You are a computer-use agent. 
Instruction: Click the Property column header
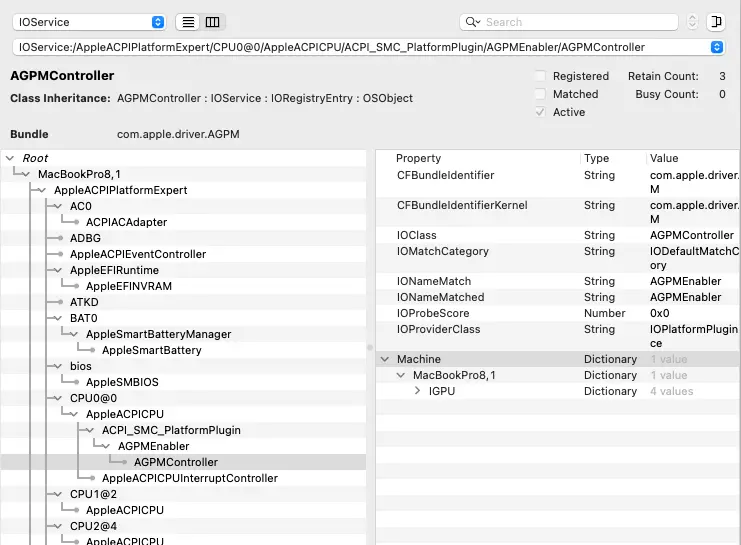coord(418,158)
